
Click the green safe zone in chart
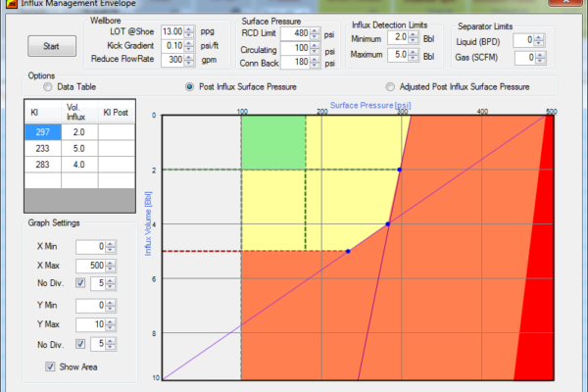[x=273, y=142]
